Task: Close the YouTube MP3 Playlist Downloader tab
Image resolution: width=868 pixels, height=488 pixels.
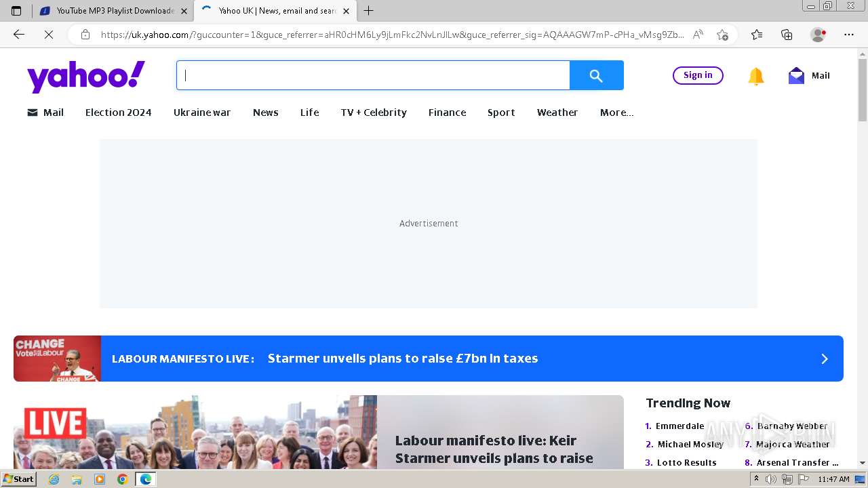Action: [x=184, y=11]
